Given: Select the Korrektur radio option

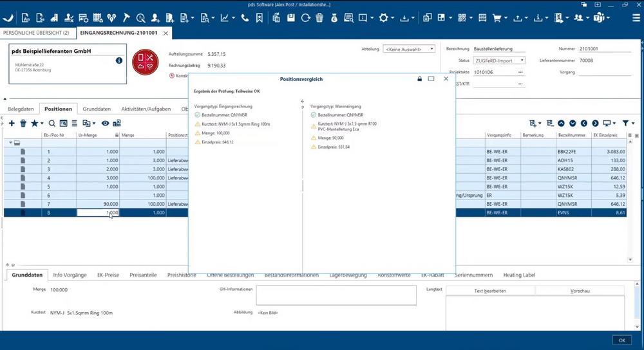Looking at the screenshot, I should (171, 76).
